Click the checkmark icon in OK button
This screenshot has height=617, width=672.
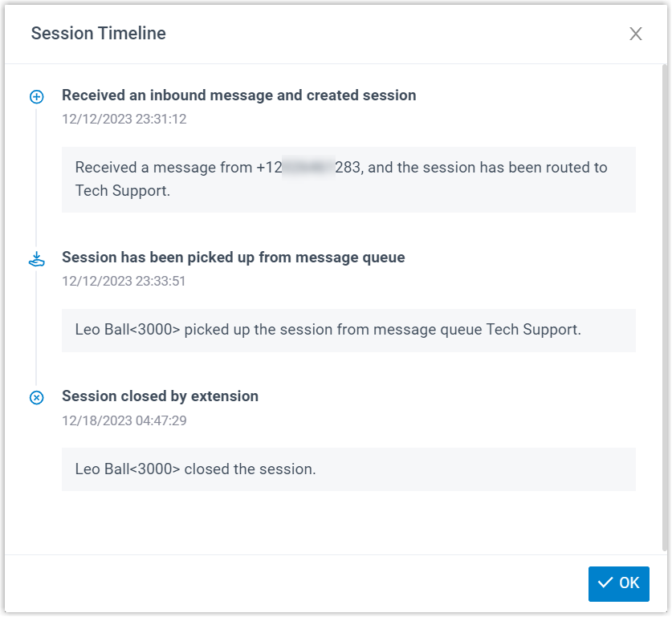point(605,583)
